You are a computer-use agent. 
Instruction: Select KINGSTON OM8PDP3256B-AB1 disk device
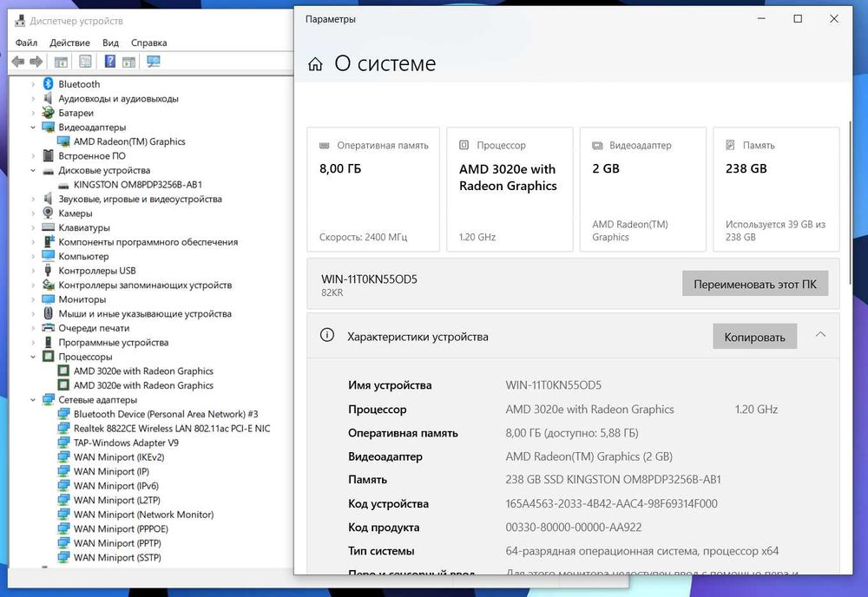138,185
